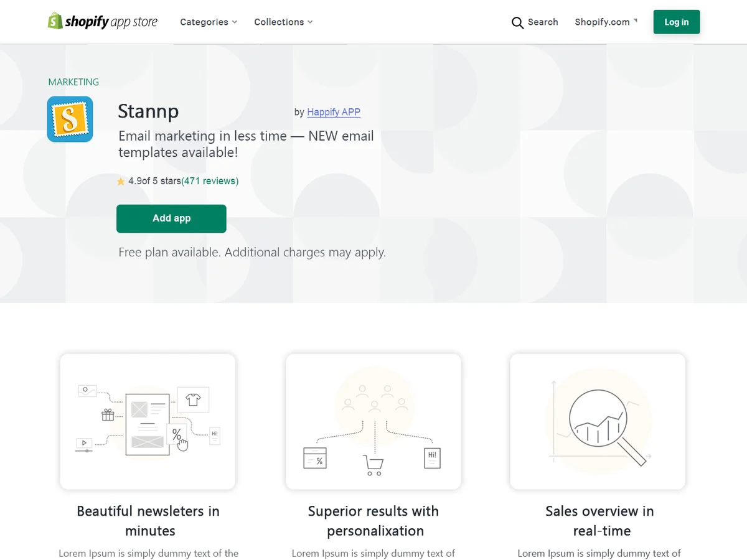Click the yellow rating star icon
747x560 pixels.
point(121,182)
